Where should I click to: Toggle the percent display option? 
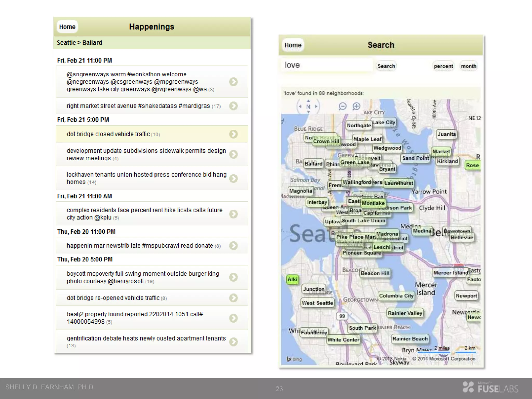[443, 66]
